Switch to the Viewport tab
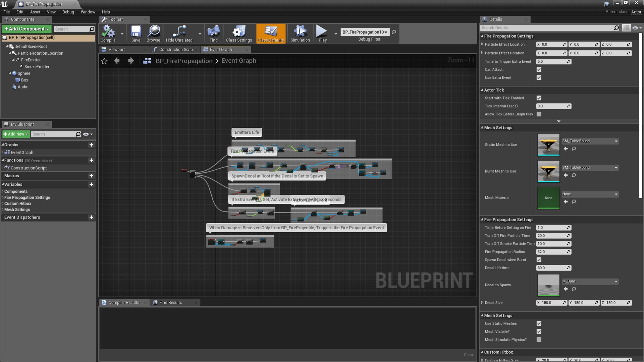Viewport: 644px width, 362px height. pyautogui.click(x=117, y=49)
